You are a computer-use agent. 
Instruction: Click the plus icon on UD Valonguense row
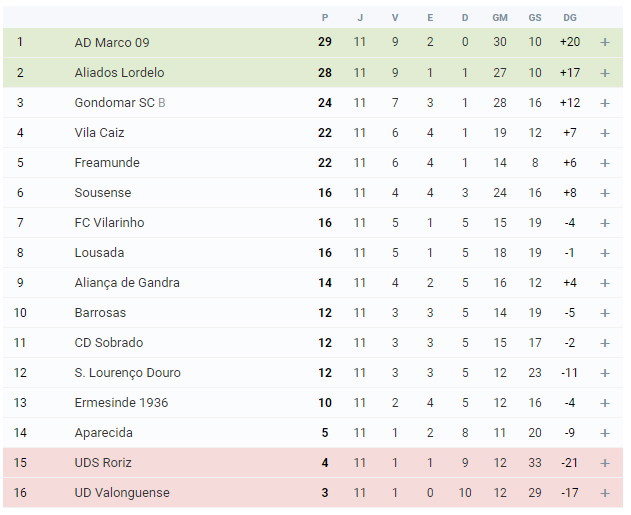point(605,493)
